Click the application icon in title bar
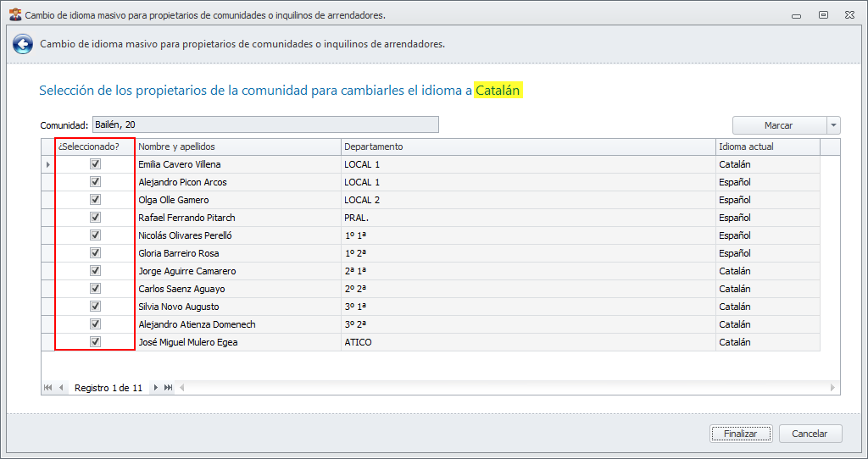 point(14,14)
